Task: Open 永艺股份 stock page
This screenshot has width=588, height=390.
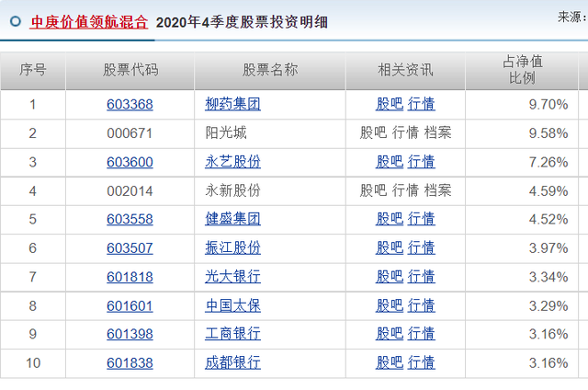Action: [x=232, y=162]
